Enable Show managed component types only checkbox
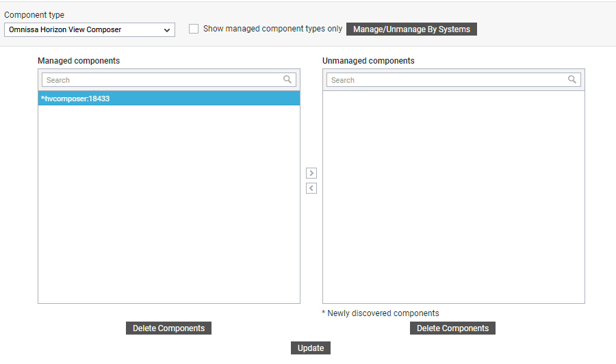 194,29
